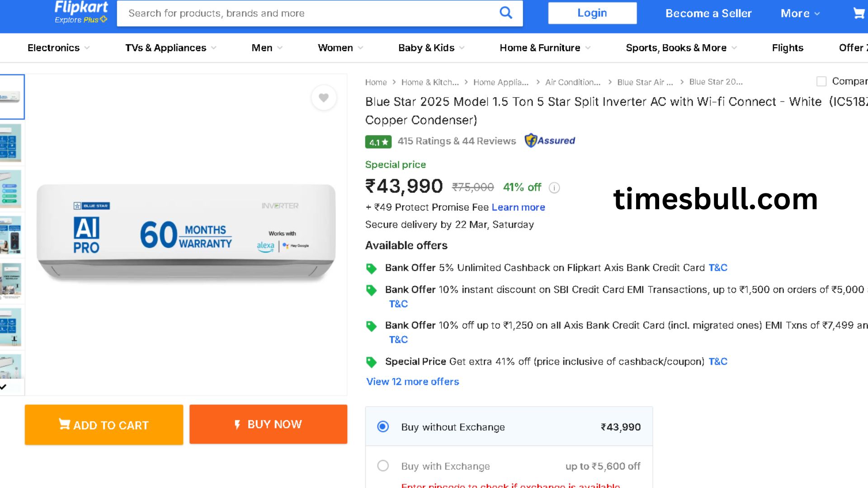
Task: Click the price info icon
Action: coord(554,188)
